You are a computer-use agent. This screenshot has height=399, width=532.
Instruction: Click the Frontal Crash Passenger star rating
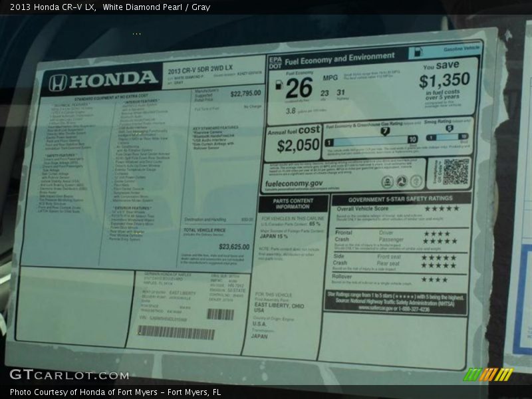click(x=440, y=241)
